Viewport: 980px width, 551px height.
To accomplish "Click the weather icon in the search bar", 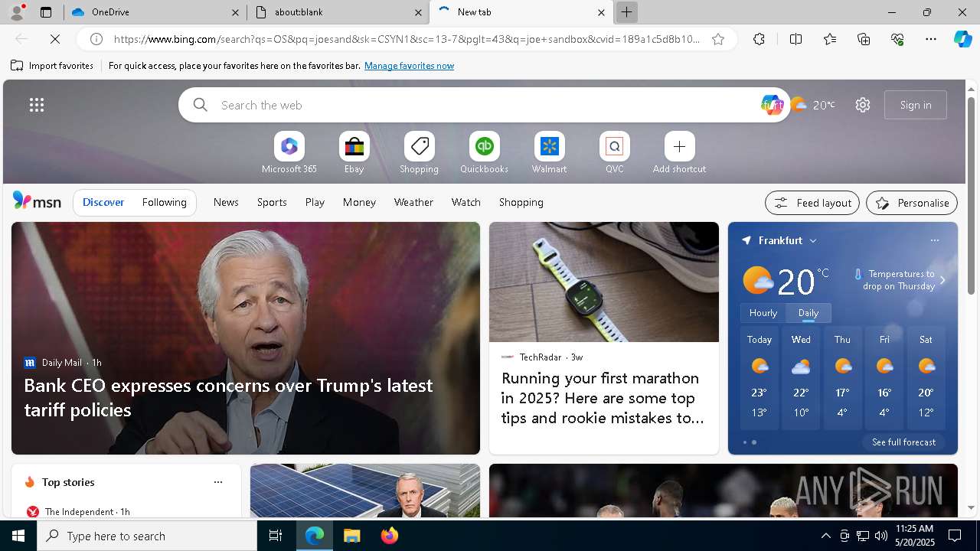I will (799, 104).
